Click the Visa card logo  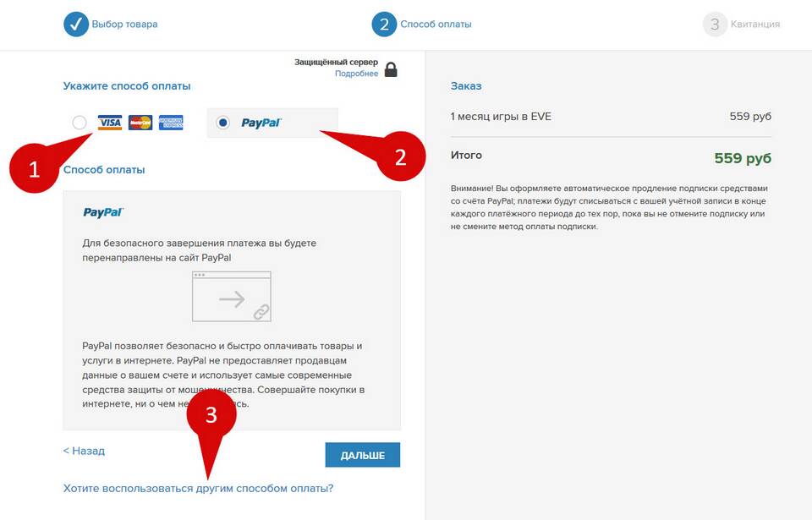click(110, 123)
